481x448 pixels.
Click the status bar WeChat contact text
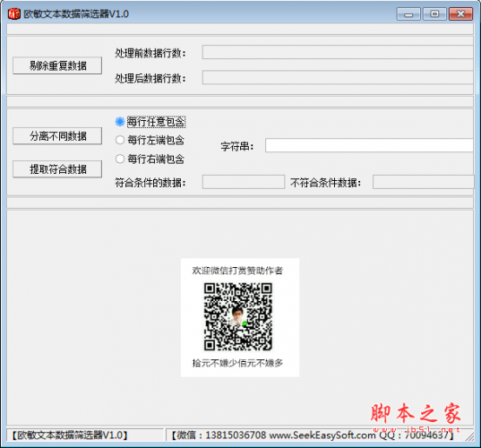313,435
